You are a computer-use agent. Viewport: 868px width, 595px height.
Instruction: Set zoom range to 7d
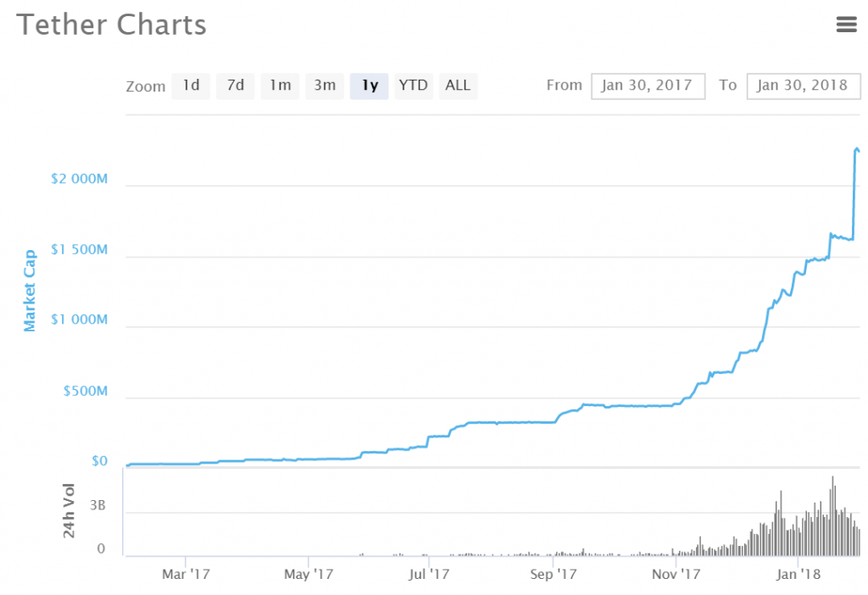click(236, 86)
